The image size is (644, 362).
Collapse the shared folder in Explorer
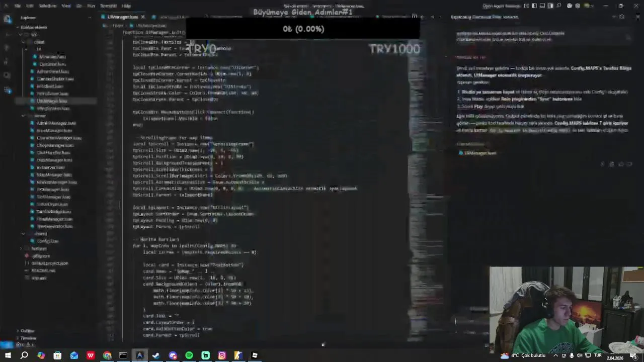pyautogui.click(x=41, y=234)
